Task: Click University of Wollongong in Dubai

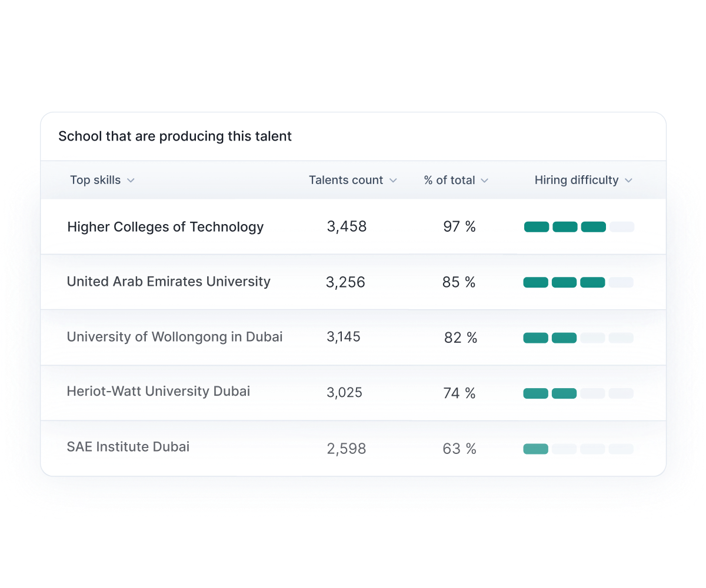Action: (174, 337)
